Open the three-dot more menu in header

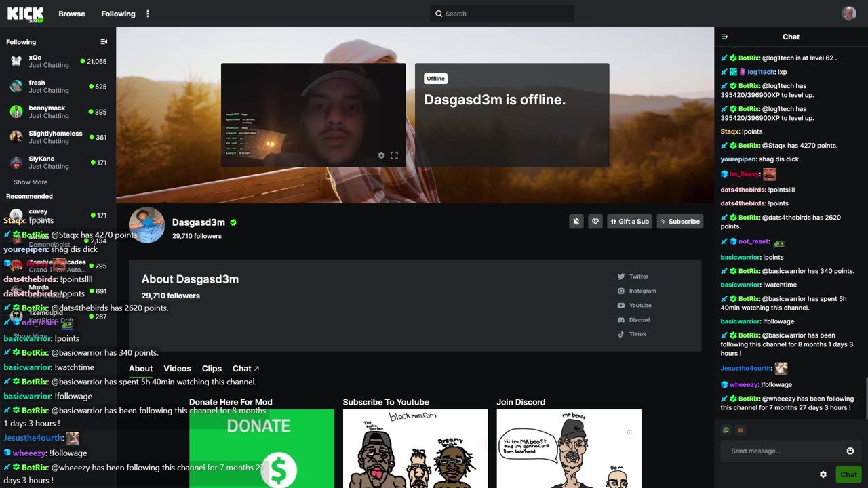[148, 14]
